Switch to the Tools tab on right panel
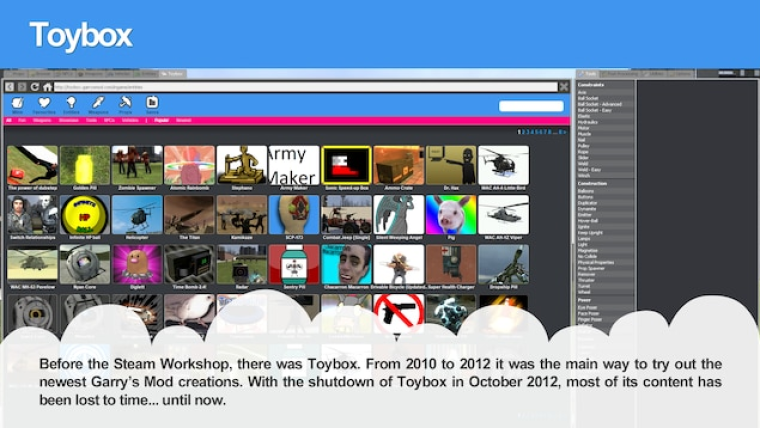Viewport: 760px width, 428px height. click(x=588, y=74)
